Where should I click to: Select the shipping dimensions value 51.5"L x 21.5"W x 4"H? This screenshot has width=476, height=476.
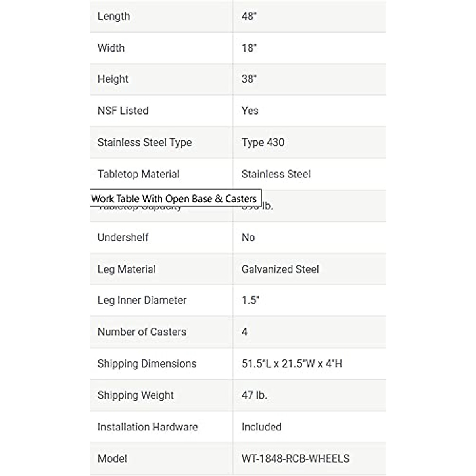(292, 363)
